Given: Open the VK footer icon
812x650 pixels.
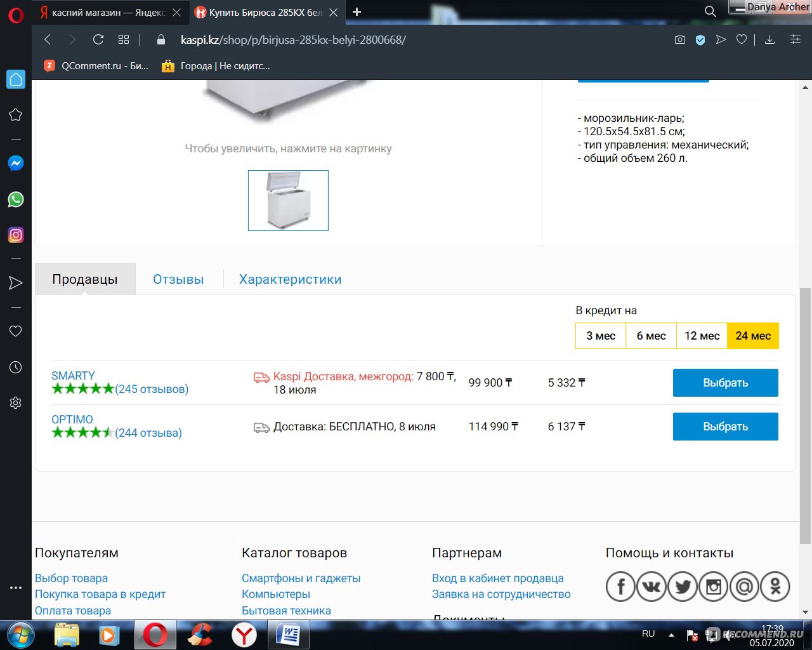Looking at the screenshot, I should click(652, 587).
